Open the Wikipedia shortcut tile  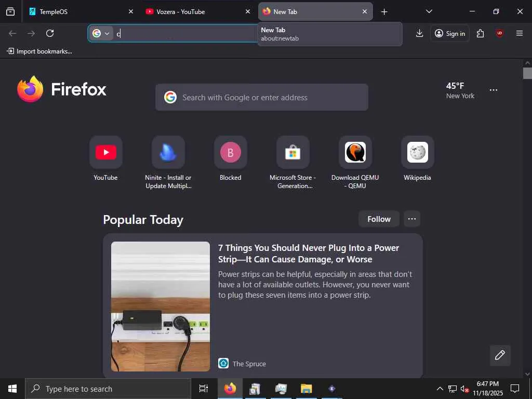point(417,159)
